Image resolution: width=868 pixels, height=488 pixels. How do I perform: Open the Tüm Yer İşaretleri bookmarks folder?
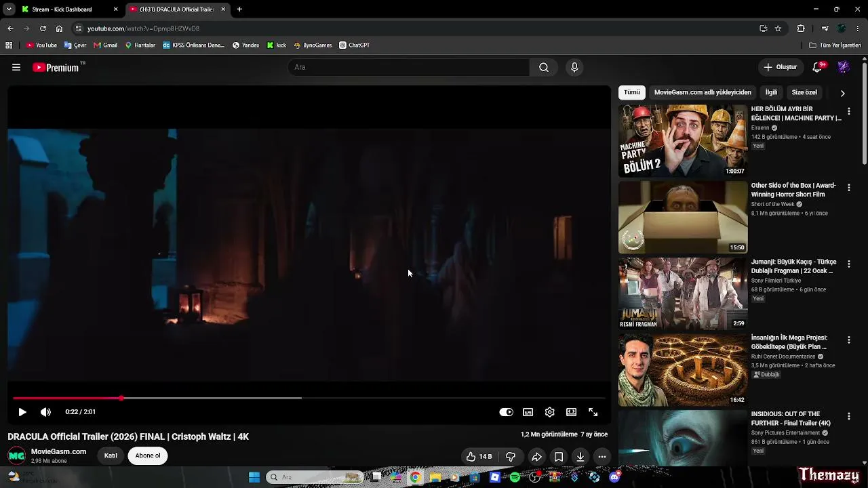coord(835,45)
